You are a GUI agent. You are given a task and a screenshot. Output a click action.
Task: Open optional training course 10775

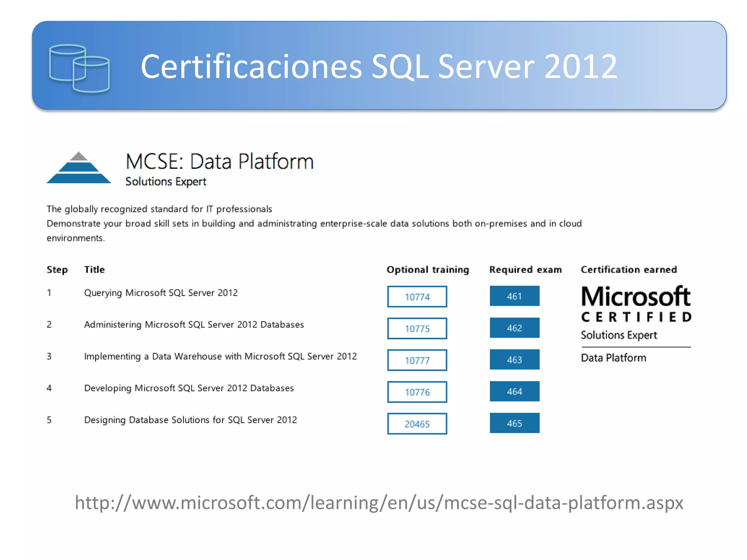[x=417, y=328]
